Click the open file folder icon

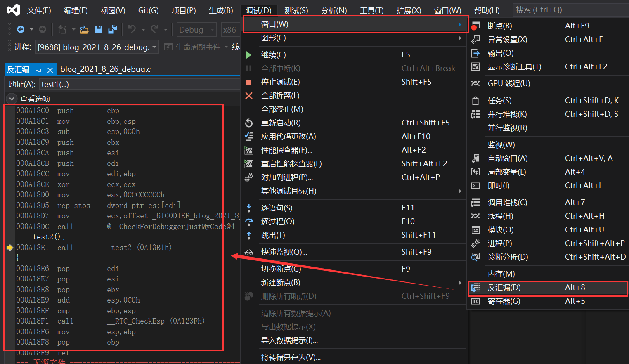[84, 29]
